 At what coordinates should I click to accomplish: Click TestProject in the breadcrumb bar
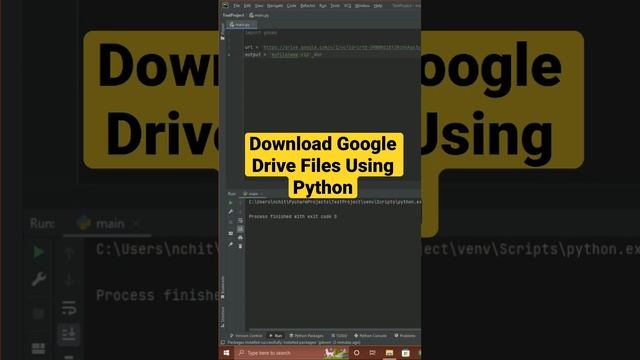[x=233, y=15]
